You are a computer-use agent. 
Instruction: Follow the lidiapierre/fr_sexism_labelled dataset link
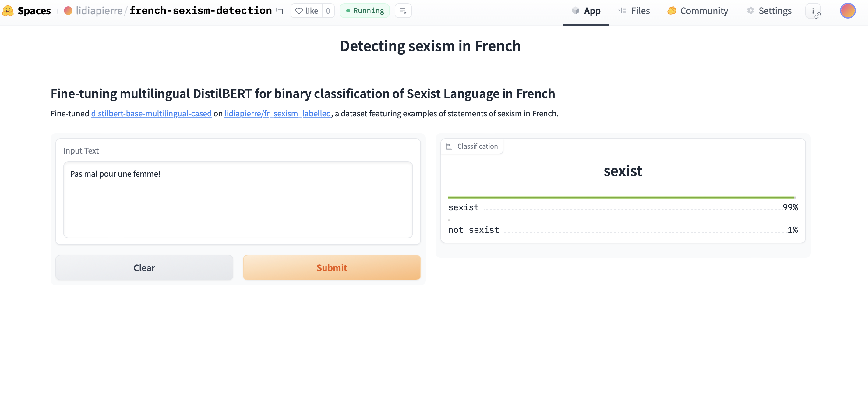click(278, 114)
